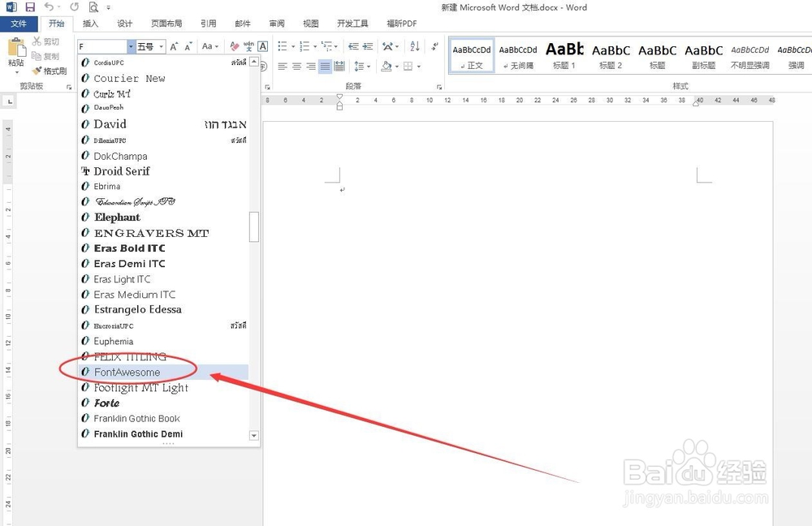This screenshot has height=526, width=812.
Task: Select Franklin Gothic Book font
Action: (x=163, y=418)
